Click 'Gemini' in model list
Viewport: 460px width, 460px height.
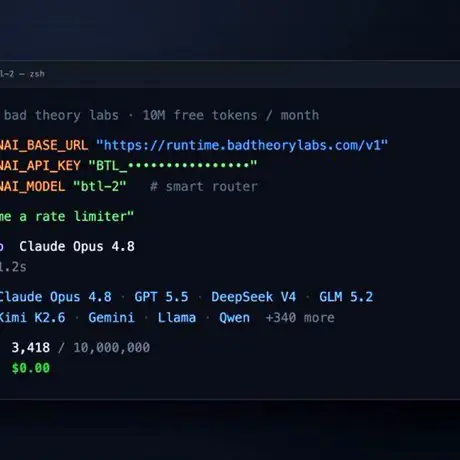coord(112,317)
